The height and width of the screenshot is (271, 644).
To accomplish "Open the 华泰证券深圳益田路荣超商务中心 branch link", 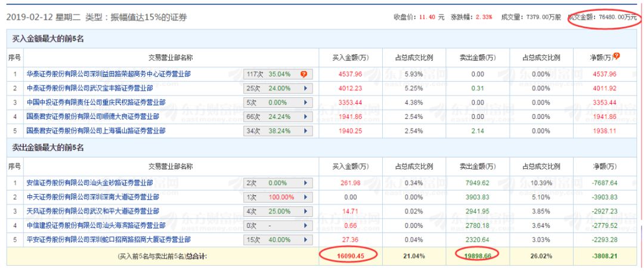I will coord(109,74).
